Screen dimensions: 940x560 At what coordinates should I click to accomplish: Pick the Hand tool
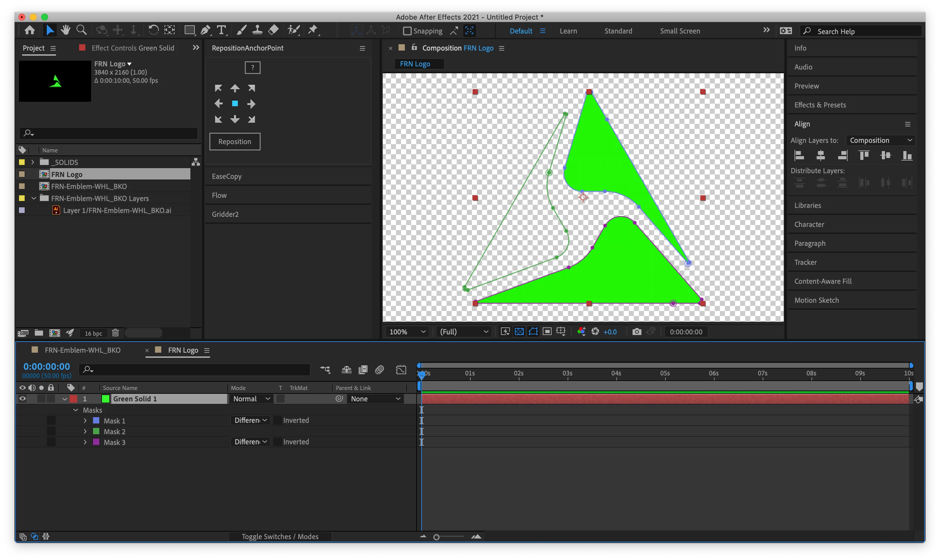[x=66, y=30]
